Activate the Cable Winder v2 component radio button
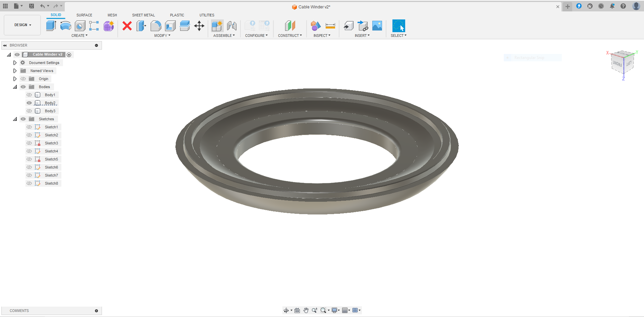 69,55
